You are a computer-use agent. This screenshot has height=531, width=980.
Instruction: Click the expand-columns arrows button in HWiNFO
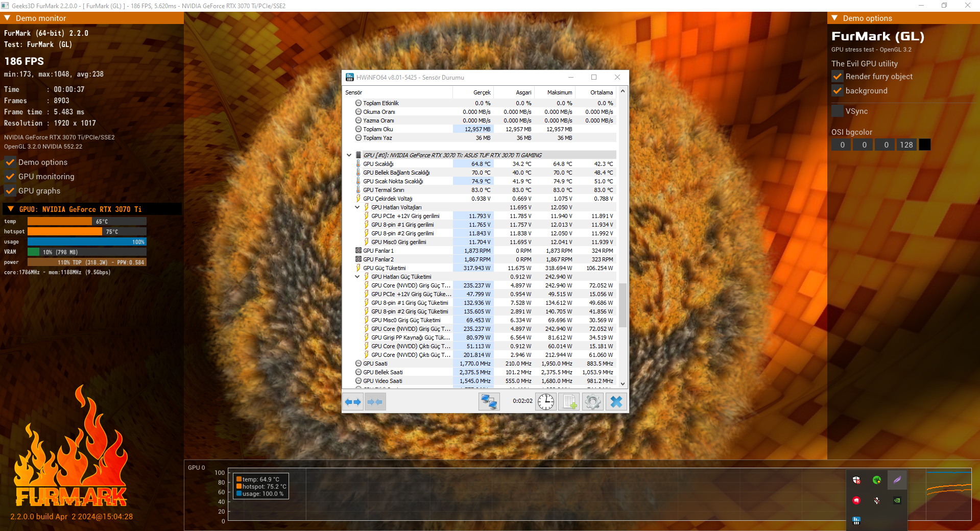353,402
